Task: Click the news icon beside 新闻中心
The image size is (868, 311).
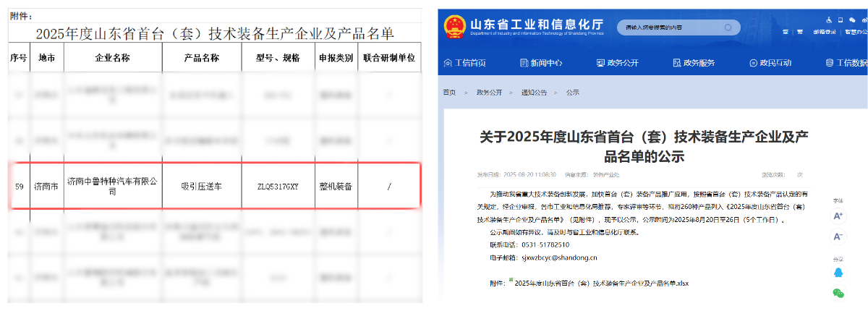Action: click(524, 63)
